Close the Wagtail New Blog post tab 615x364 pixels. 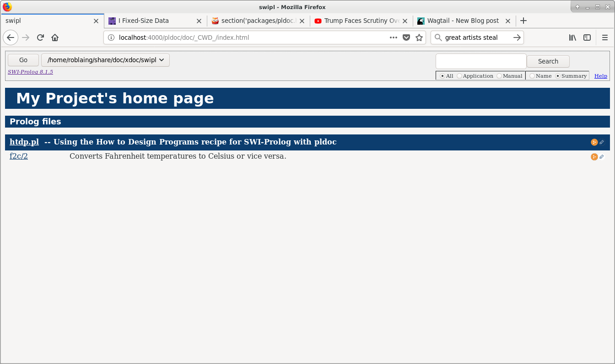pos(507,21)
